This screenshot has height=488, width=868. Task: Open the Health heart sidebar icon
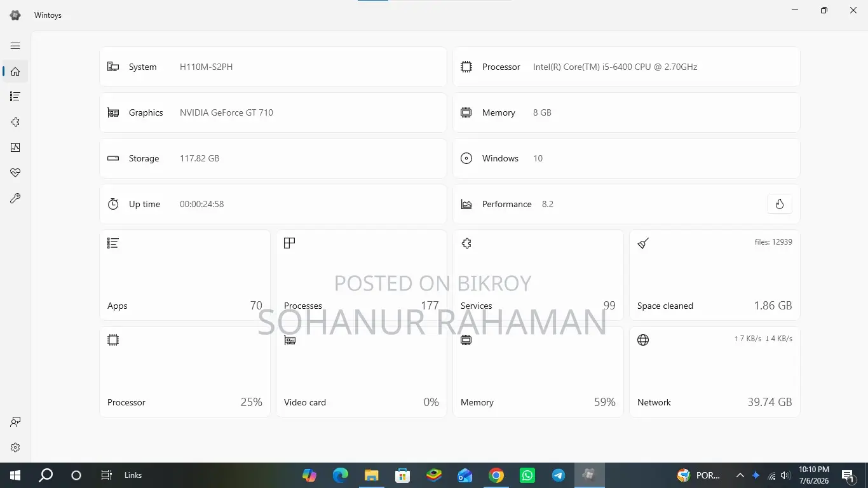pos(15,173)
